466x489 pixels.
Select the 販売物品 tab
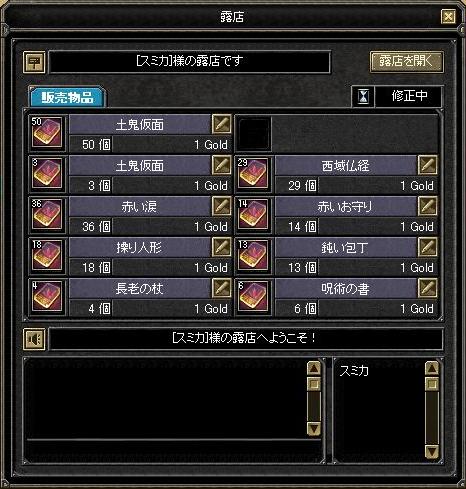pos(67,97)
